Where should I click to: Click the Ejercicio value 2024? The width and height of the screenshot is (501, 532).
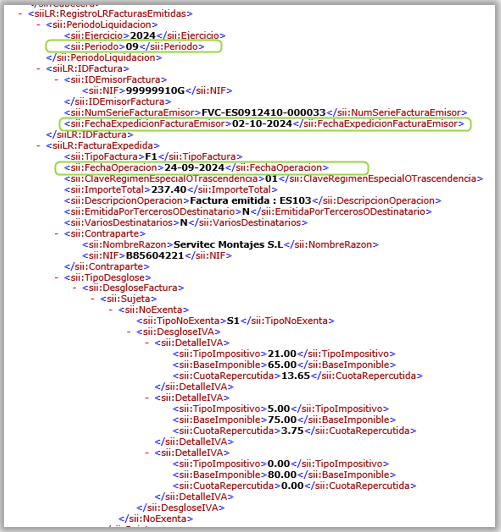143,36
